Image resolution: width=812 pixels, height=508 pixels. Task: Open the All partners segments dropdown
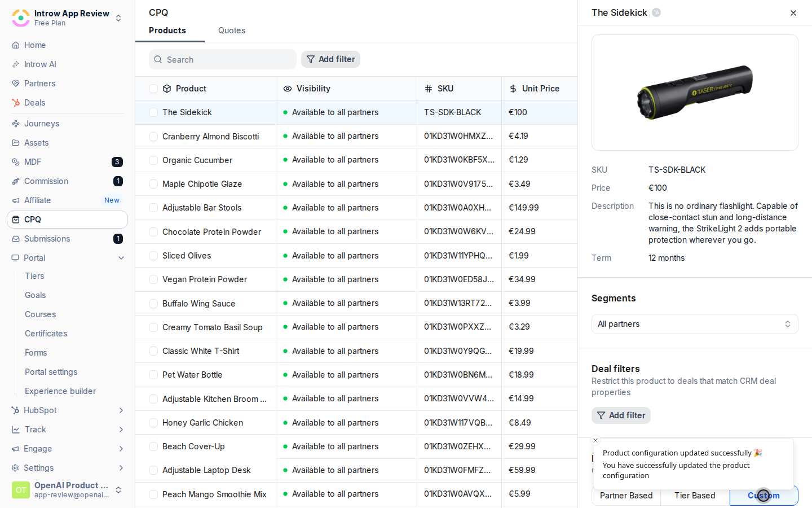pyautogui.click(x=695, y=324)
